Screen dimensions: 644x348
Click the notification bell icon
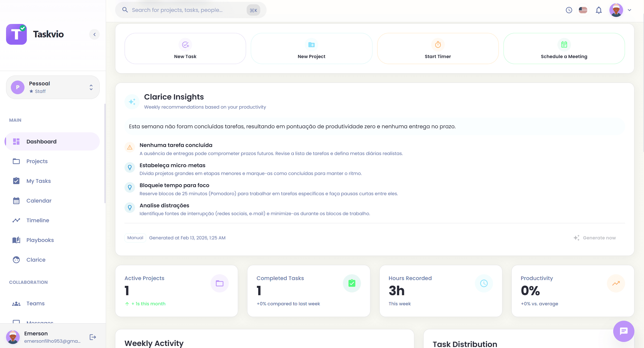coord(598,10)
